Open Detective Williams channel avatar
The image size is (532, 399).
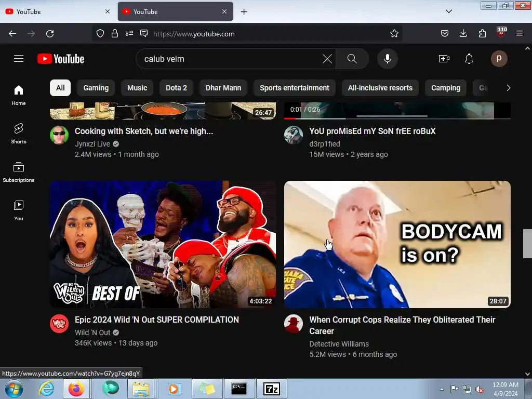click(294, 324)
